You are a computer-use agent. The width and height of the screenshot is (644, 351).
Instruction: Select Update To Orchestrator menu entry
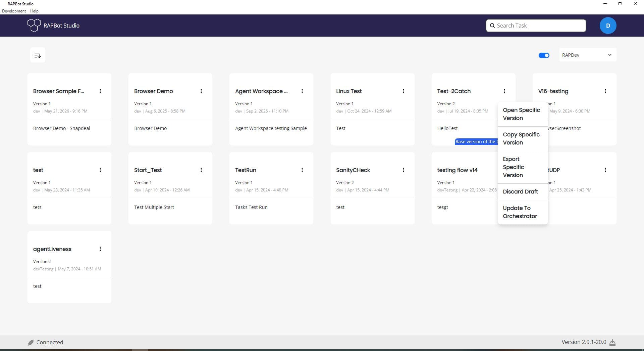click(523, 212)
